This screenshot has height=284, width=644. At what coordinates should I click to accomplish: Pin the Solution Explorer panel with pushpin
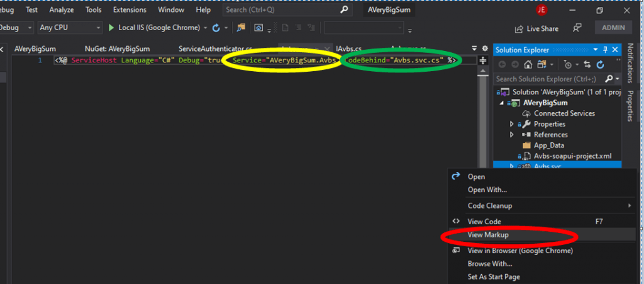pos(605,50)
